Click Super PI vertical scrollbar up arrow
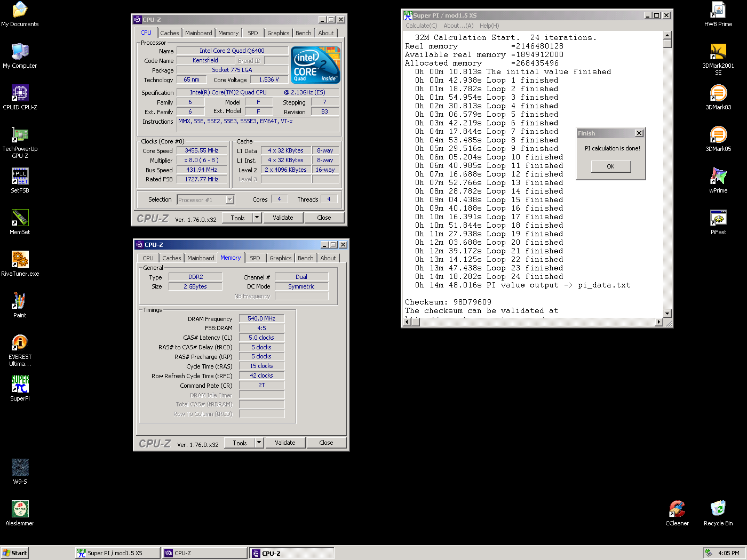This screenshot has width=747, height=560. point(667,35)
